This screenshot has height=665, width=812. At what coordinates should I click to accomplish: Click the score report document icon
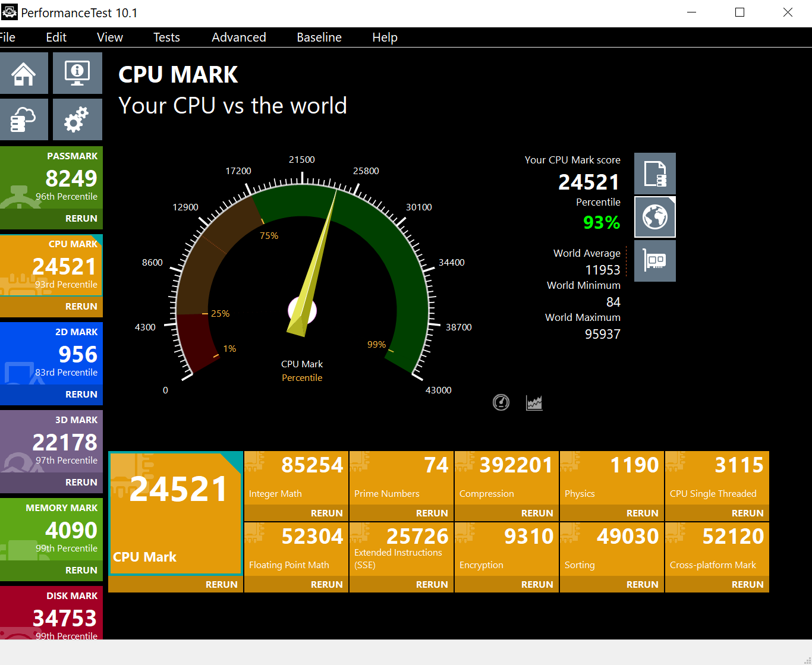pos(654,174)
